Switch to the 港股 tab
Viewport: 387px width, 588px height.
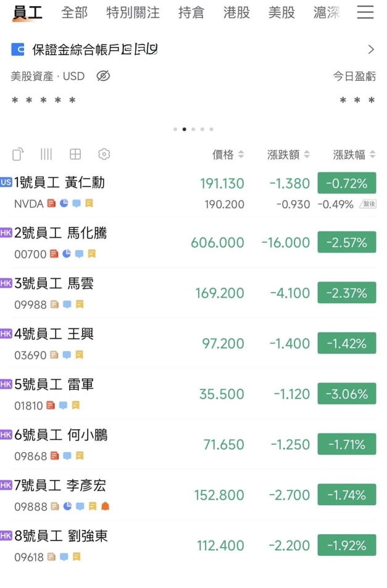pyautogui.click(x=236, y=13)
